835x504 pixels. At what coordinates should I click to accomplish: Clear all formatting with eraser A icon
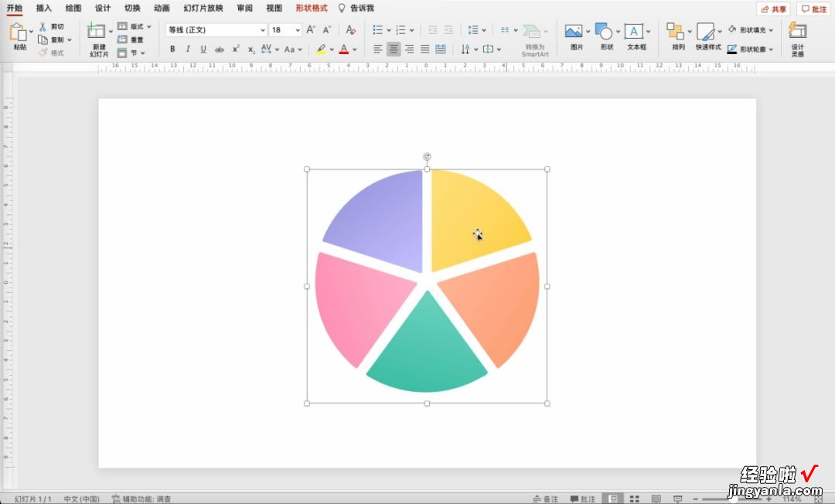pyautogui.click(x=350, y=30)
